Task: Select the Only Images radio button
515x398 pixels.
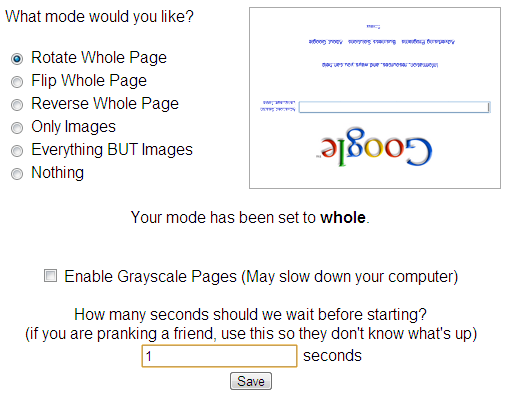Action: pyautogui.click(x=17, y=128)
